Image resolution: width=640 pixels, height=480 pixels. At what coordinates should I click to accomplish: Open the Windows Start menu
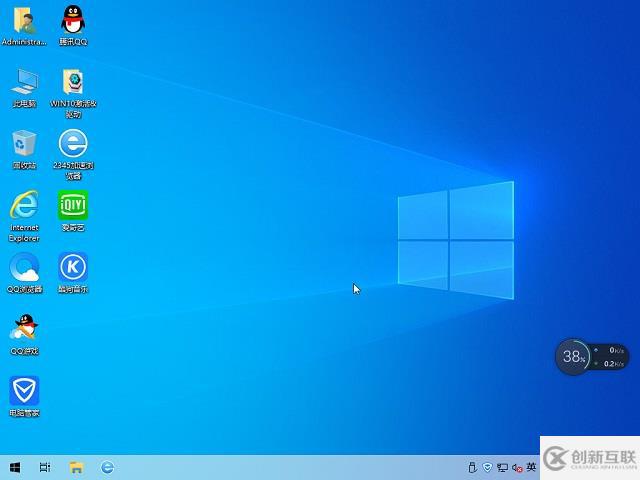coord(15,467)
